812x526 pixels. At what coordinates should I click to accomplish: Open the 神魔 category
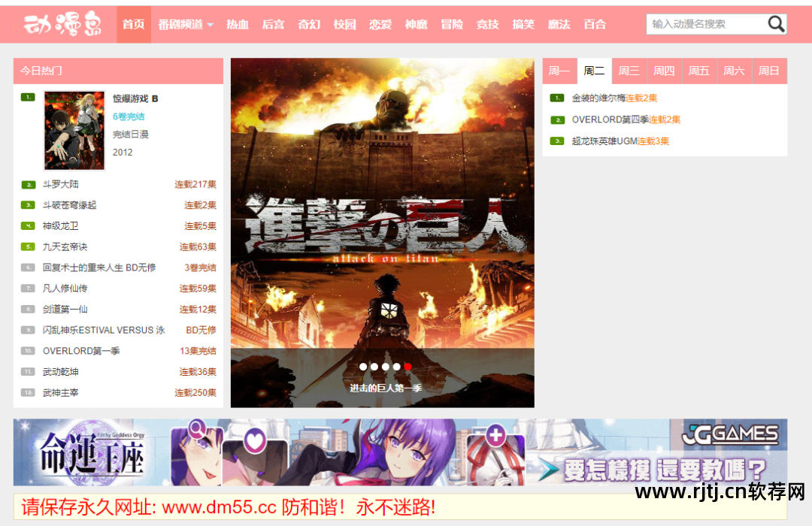coord(416,24)
